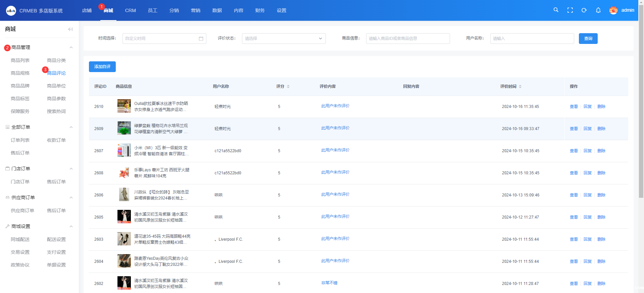The width and height of the screenshot is (644, 293).
Task: Focus the 商品信息 input field
Action: [x=407, y=39]
